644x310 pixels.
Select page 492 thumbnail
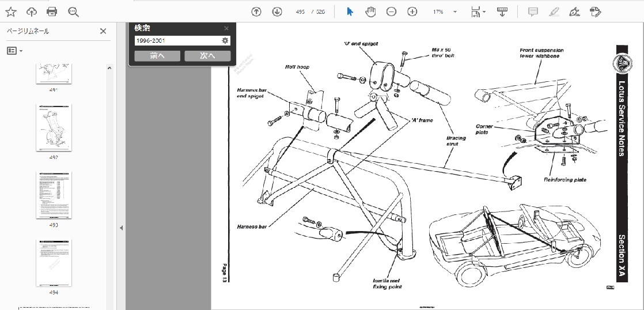pos(54,127)
